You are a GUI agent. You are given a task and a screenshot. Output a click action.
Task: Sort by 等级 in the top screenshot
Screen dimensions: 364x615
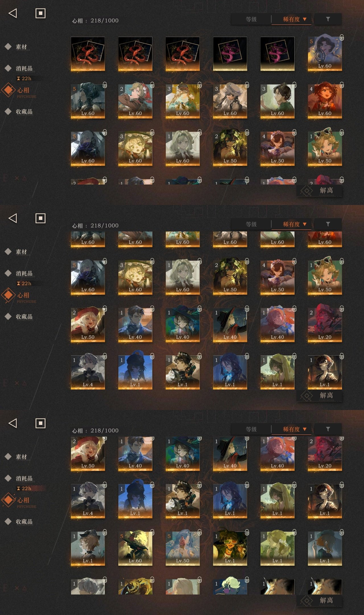(x=251, y=19)
